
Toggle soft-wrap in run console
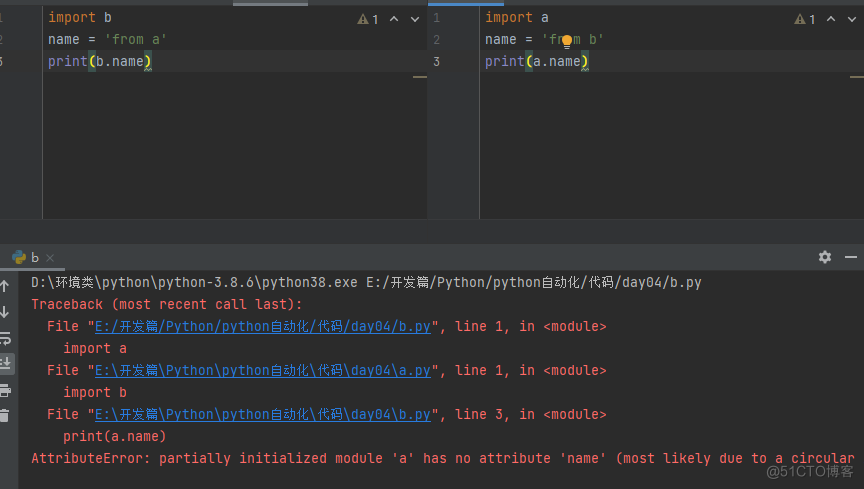coord(5,338)
